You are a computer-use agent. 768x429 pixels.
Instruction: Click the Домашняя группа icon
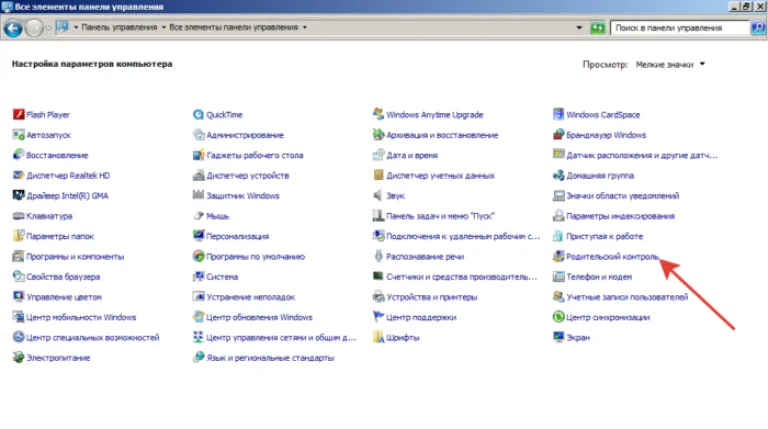point(558,175)
